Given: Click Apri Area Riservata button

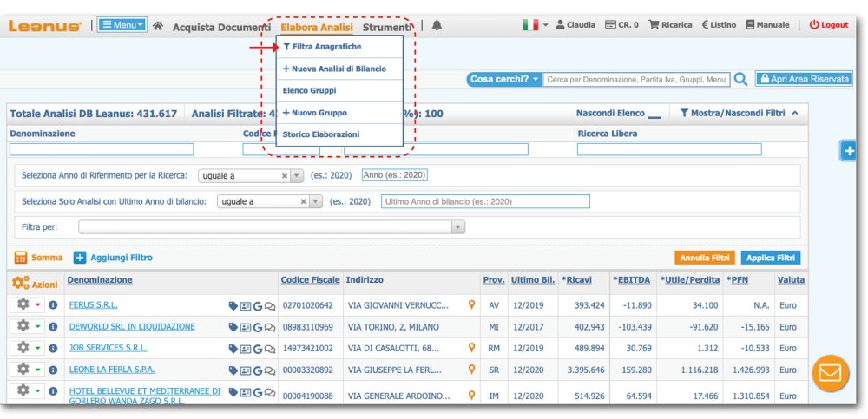Looking at the screenshot, I should tap(805, 79).
